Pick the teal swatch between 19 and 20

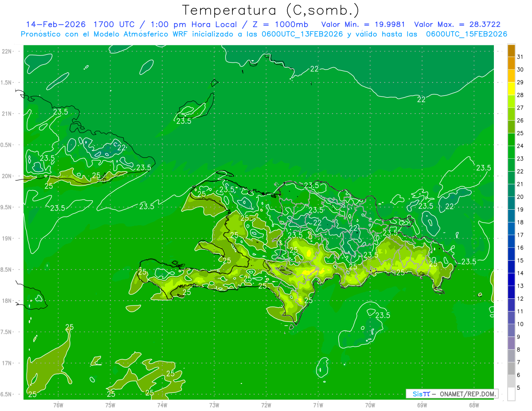click(511, 204)
